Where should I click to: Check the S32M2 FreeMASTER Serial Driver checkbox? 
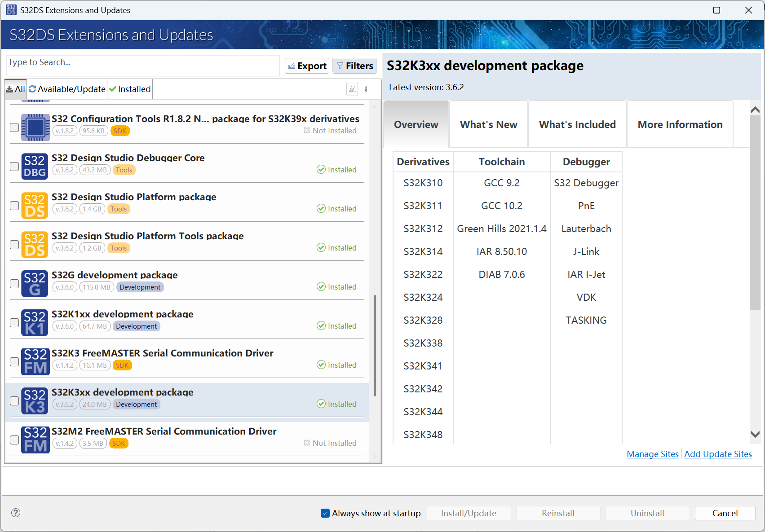pyautogui.click(x=14, y=440)
